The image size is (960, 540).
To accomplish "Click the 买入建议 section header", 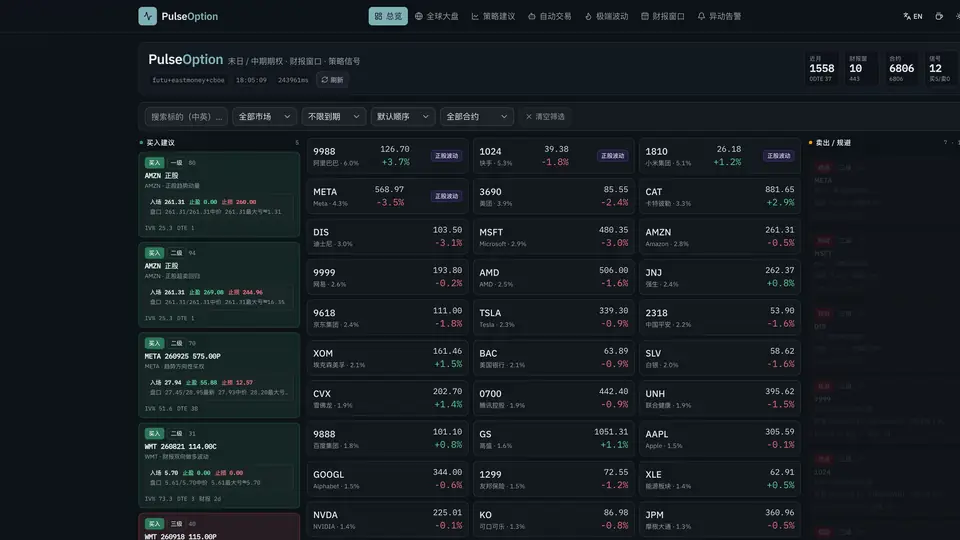I will (160, 143).
